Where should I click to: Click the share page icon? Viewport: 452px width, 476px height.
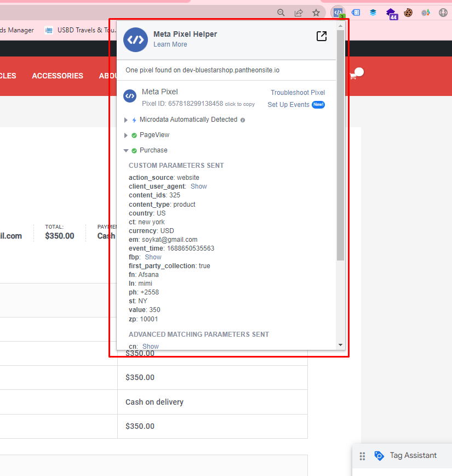coord(299,13)
